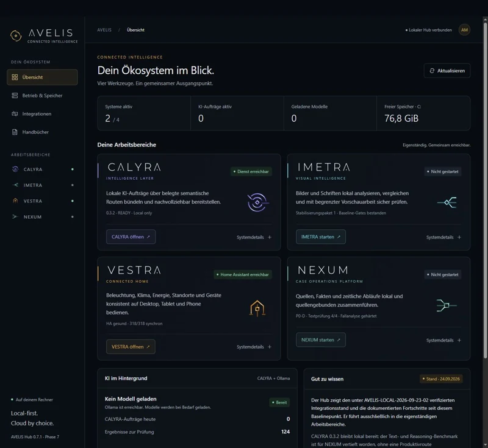Viewport: 488px width, 448px height.
Task: Open the Übersicht sidebar item
Action: tap(42, 77)
